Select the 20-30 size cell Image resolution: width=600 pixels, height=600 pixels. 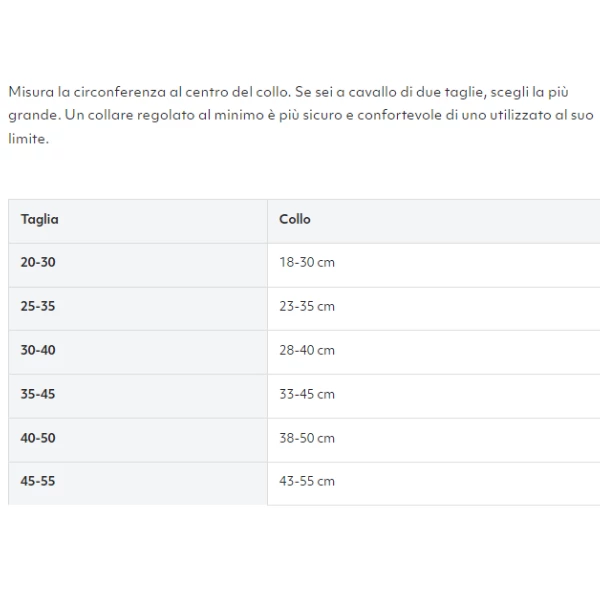[38, 262]
